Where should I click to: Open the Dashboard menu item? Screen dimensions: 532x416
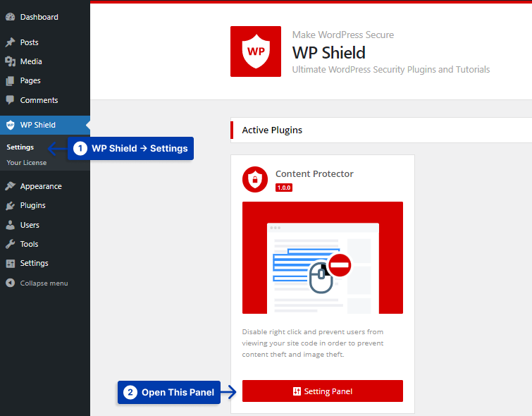coord(45,17)
